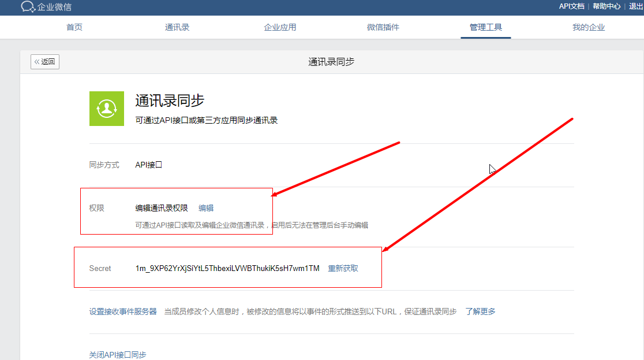Click 关闭API接口同步 link
This screenshot has height=360, width=644.
118,355
